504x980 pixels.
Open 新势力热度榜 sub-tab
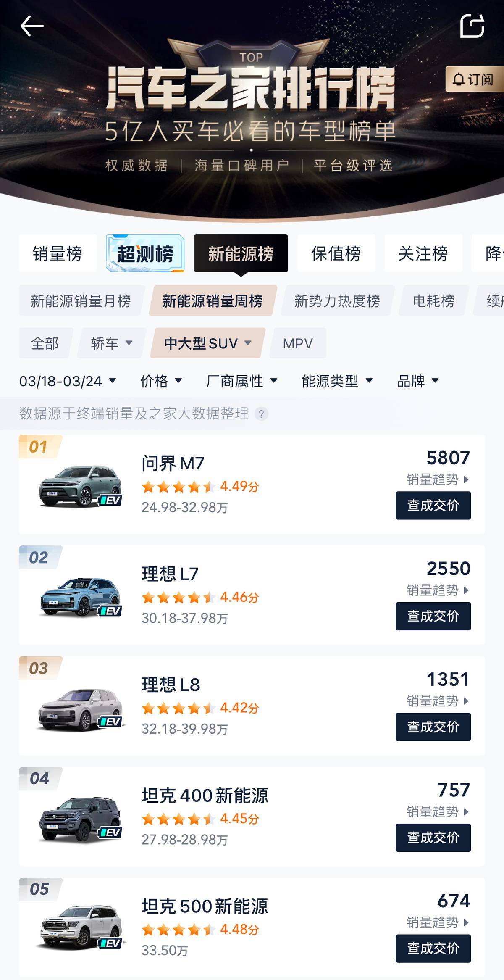point(337,301)
